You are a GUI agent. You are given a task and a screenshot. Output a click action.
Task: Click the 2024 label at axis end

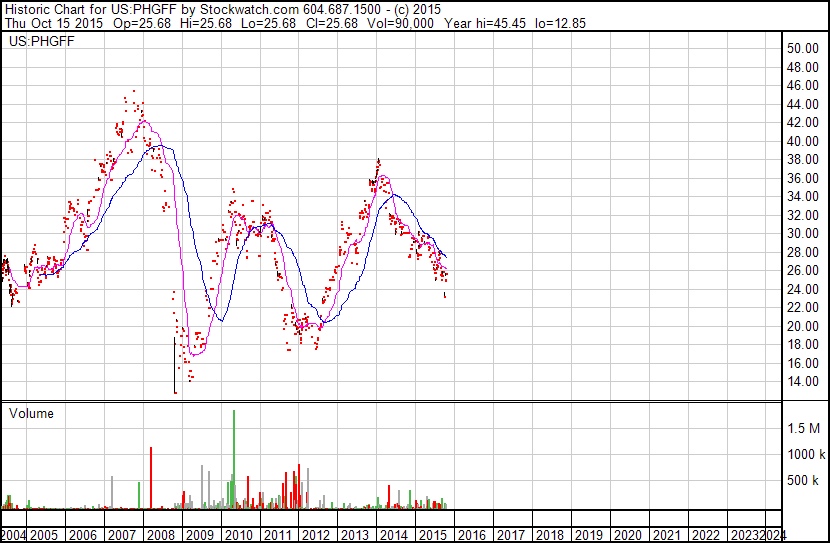tap(775, 535)
